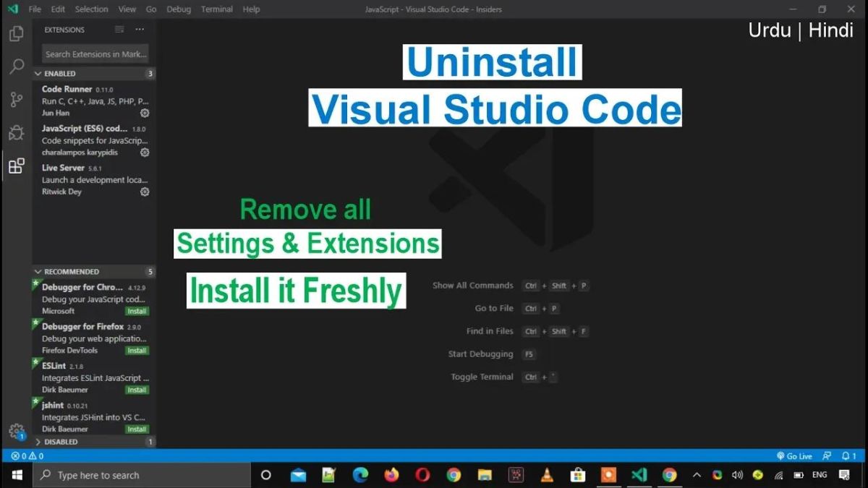Open the Selection menu
This screenshot has width=868, height=488.
(x=91, y=9)
